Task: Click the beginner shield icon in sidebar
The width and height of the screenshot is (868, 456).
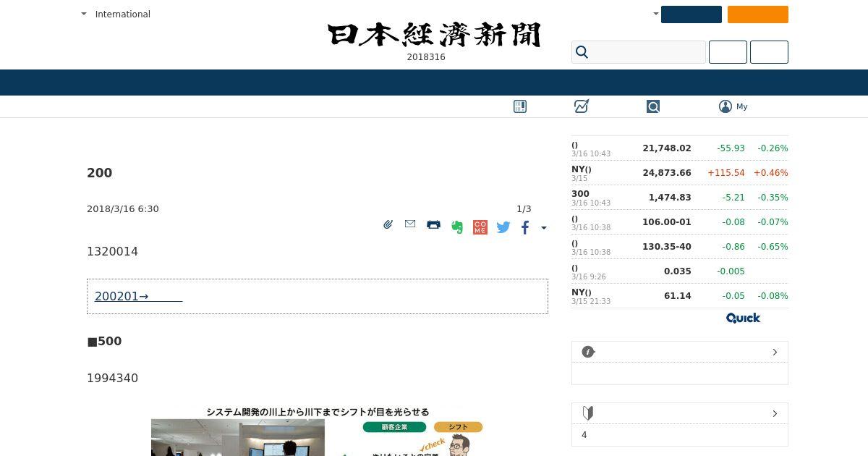Action: click(x=588, y=413)
